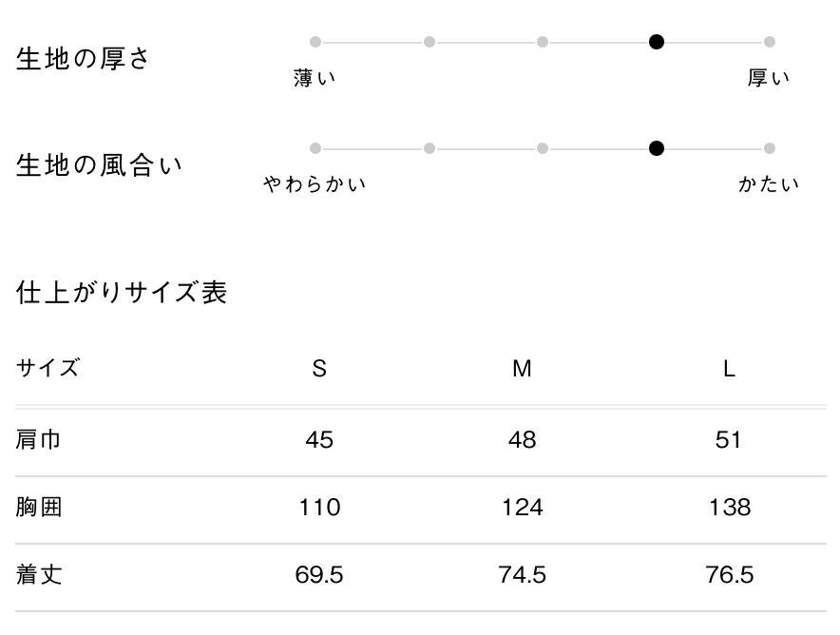Click the 肩巾 row label
The image size is (840, 635).
[39, 440]
